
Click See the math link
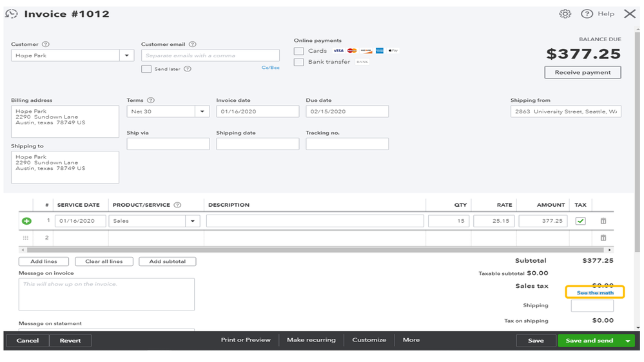pos(595,292)
